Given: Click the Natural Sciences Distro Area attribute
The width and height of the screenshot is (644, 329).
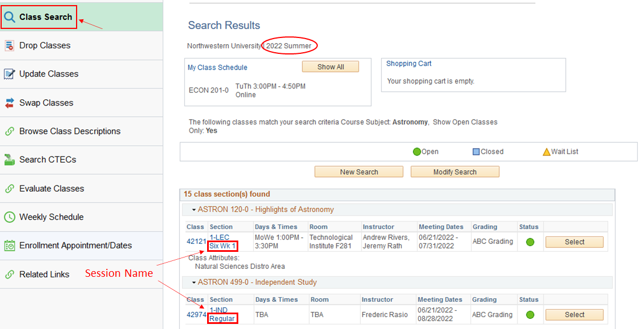Looking at the screenshot, I should tap(240, 267).
